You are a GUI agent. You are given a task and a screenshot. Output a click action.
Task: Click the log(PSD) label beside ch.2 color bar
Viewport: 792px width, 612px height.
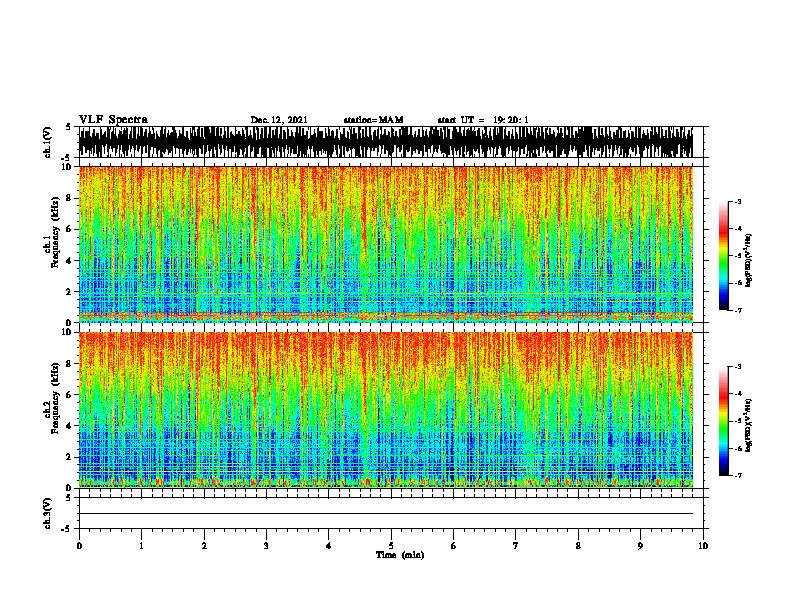coord(749,425)
